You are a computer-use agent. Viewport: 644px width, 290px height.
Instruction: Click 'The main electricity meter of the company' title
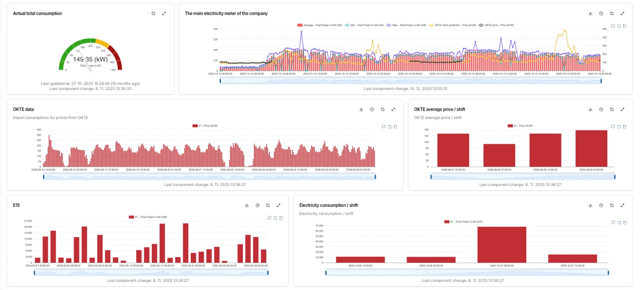click(x=226, y=13)
